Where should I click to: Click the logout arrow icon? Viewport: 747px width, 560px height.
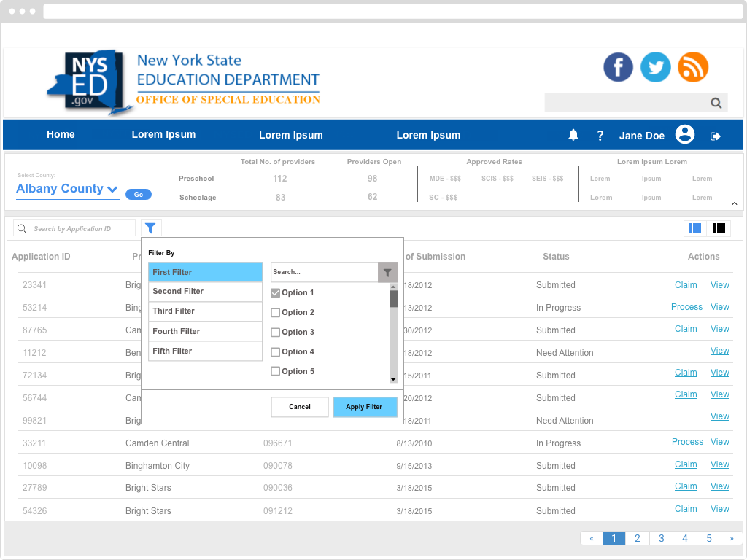click(x=716, y=136)
